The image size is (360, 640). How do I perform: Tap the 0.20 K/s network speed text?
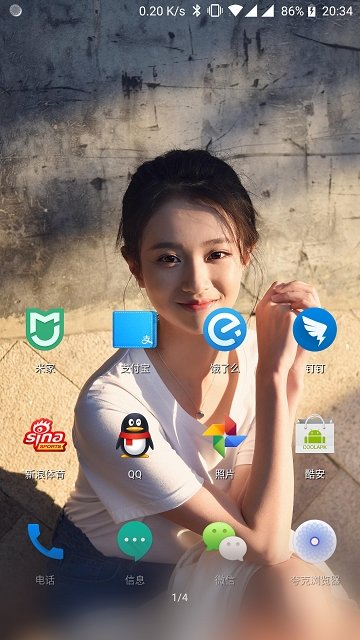coord(162,11)
